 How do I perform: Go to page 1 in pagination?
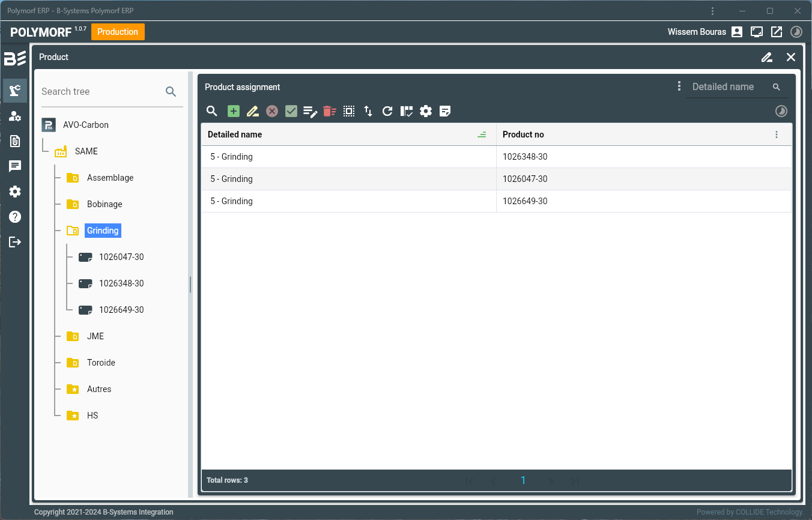click(523, 480)
